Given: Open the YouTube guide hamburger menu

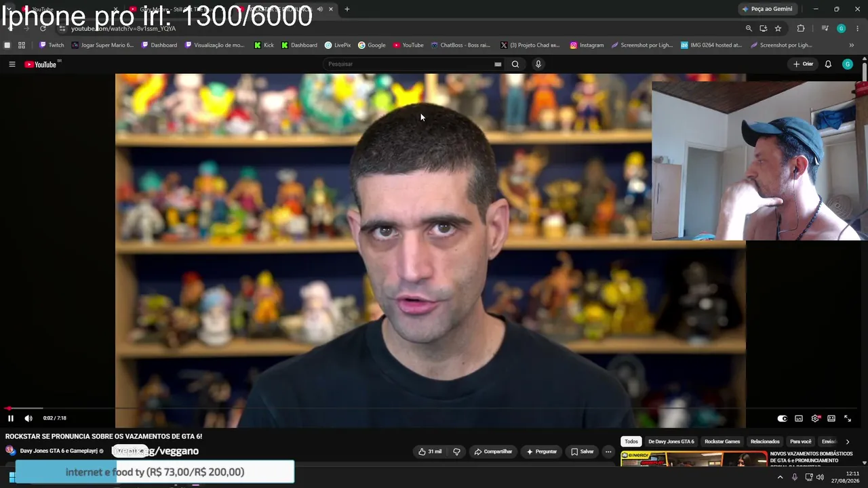Looking at the screenshot, I should 12,64.
